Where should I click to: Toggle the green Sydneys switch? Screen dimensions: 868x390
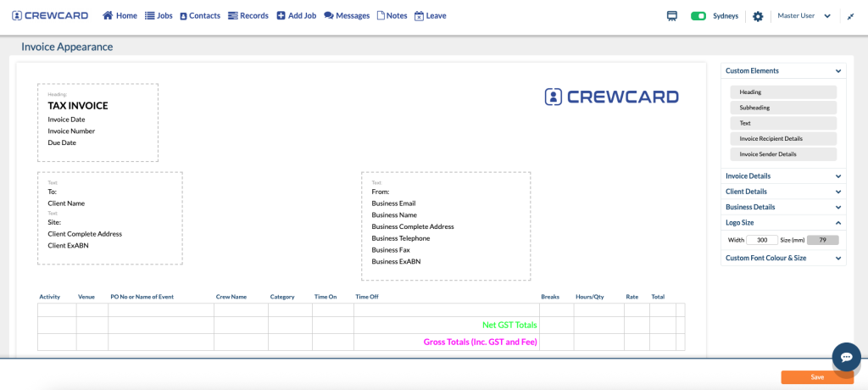pos(698,15)
